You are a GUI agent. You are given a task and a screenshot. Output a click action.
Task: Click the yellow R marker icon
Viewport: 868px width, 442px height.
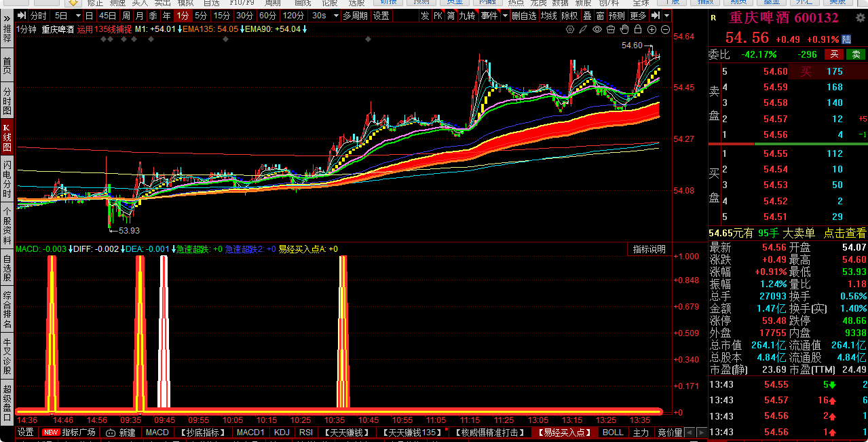(713, 18)
